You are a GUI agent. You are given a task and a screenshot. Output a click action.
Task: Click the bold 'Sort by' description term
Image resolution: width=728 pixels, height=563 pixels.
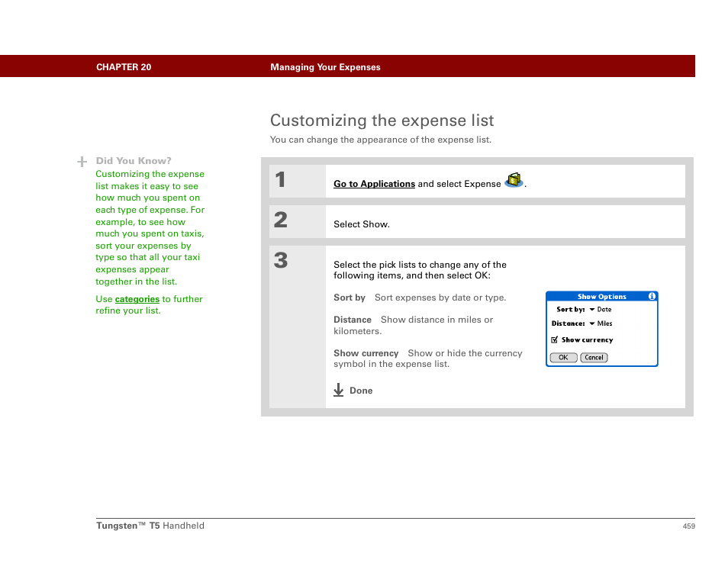coord(350,298)
